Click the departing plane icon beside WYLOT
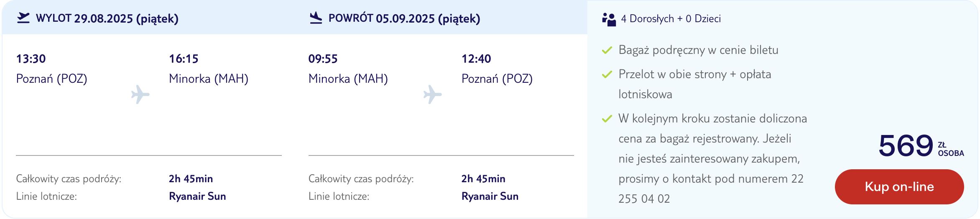 [23, 18]
